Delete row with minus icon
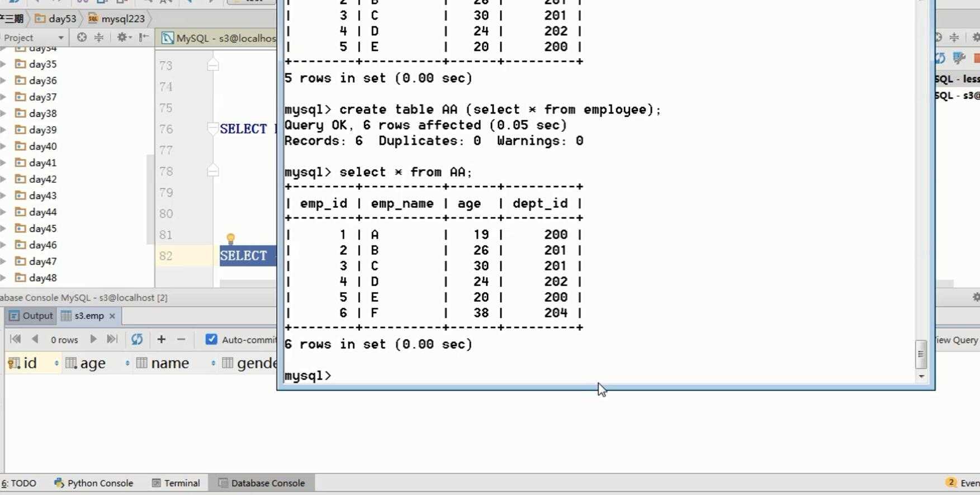This screenshot has width=980, height=495. 181,339
